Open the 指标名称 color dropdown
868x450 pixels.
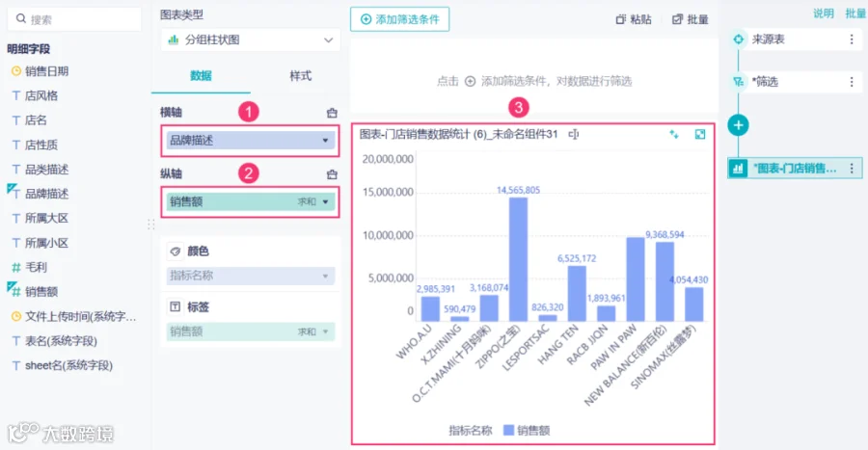coord(250,276)
